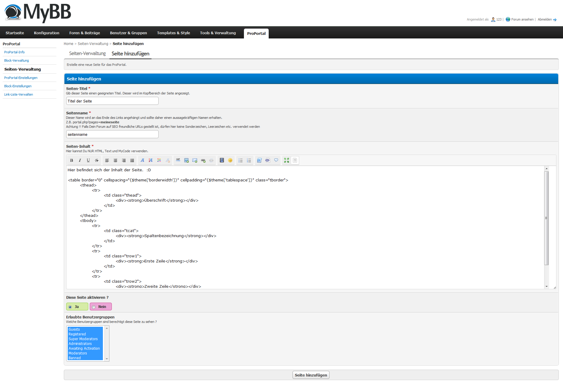Submit with the Seite hinzufügen button
This screenshot has height=392, width=563.
(x=311, y=375)
